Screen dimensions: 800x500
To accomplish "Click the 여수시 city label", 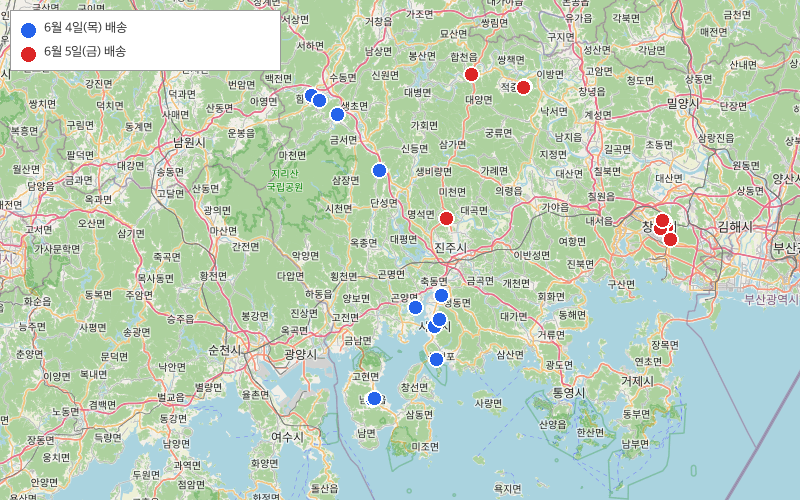I will pyautogui.click(x=287, y=437).
